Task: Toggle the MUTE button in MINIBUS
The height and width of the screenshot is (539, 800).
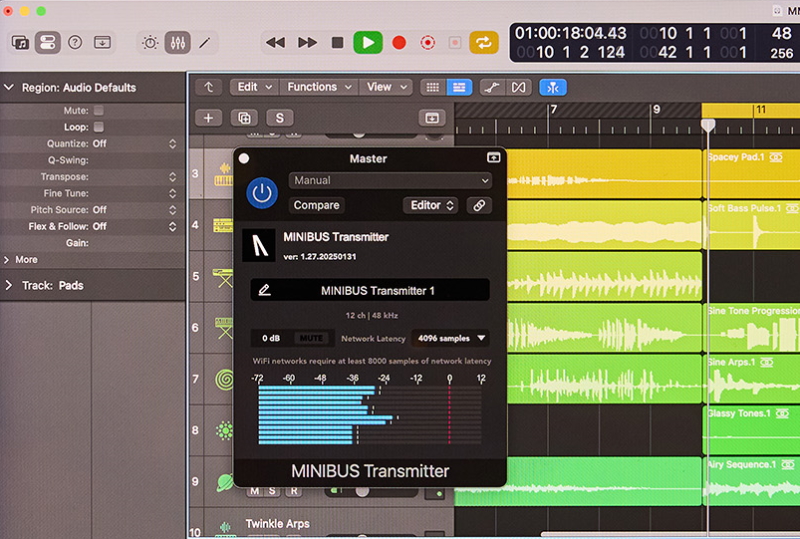Action: (x=311, y=338)
